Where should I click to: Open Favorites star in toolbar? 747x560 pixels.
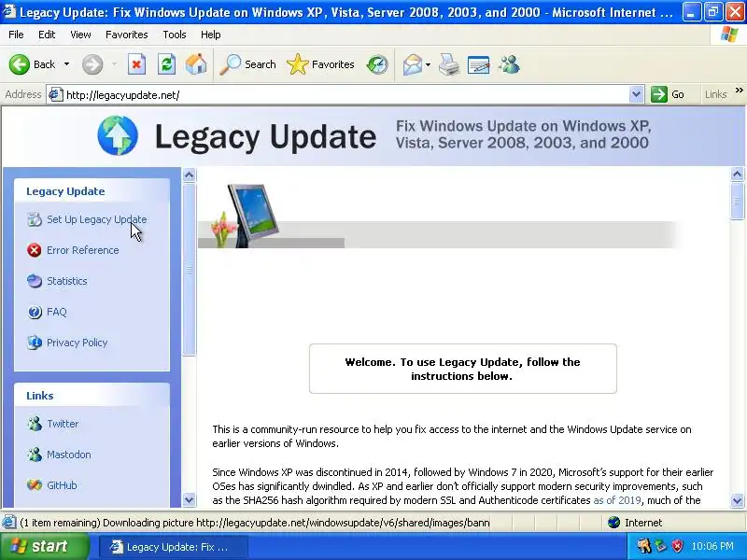click(x=297, y=64)
